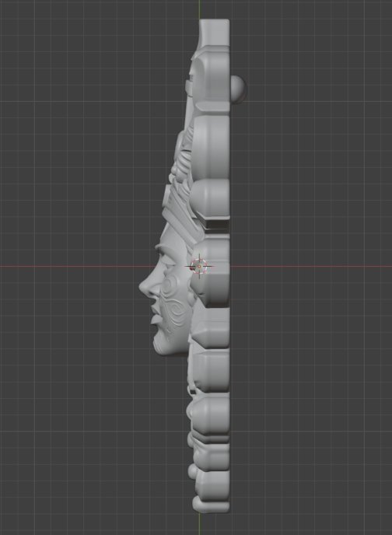Click the swirl engraving on the cheek

[173, 300]
